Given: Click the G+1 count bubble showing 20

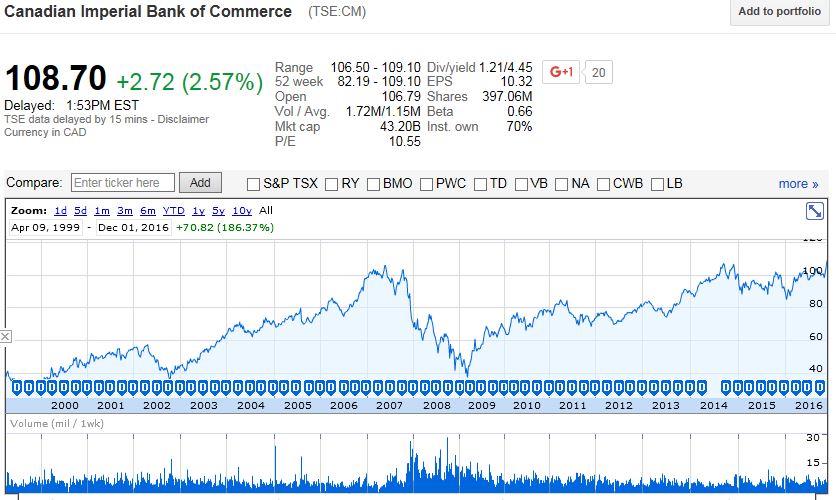Looking at the screenshot, I should (599, 72).
